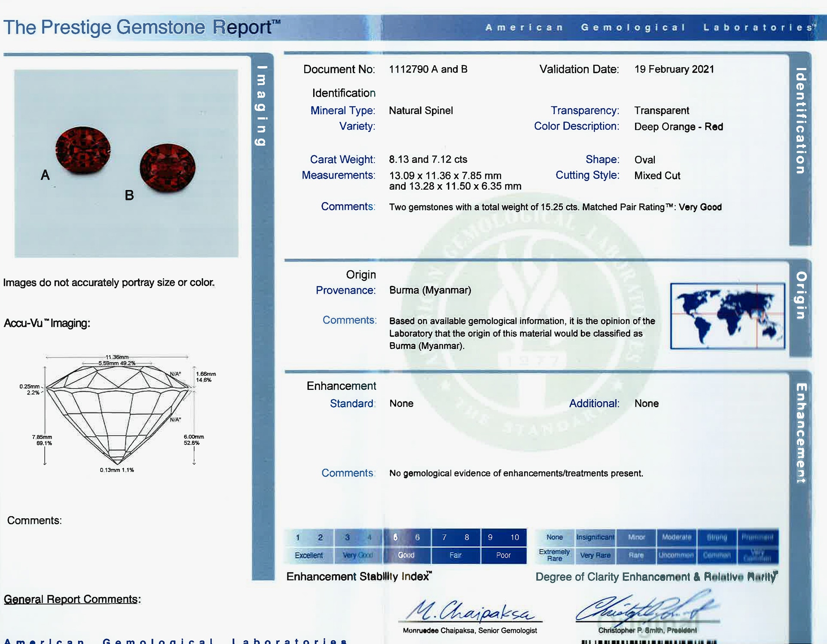The height and width of the screenshot is (644, 827).
Task: Click the Extremely Rare rarity cell
Action: [554, 555]
